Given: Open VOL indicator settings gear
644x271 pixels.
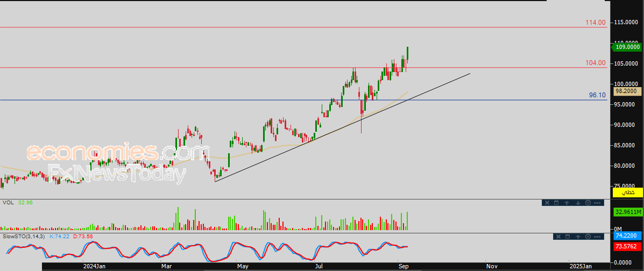Looking at the screenshot, I should coord(588,202).
